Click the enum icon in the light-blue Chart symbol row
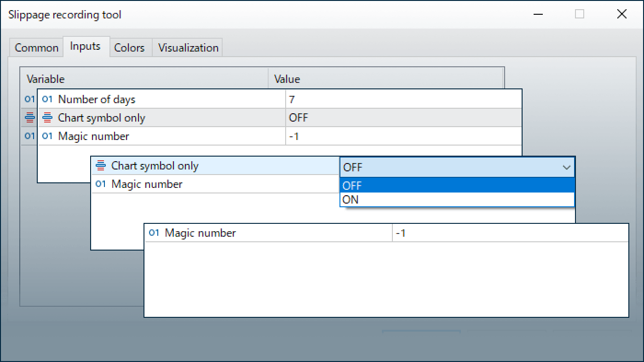644x362 pixels. click(101, 166)
